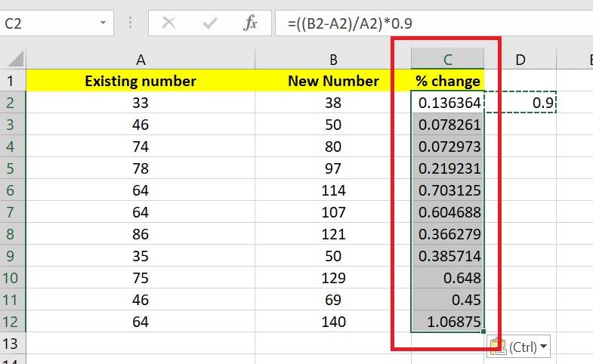Image resolution: width=593 pixels, height=364 pixels.
Task: Click the Enter checkmark formula bar icon
Action: tap(210, 23)
